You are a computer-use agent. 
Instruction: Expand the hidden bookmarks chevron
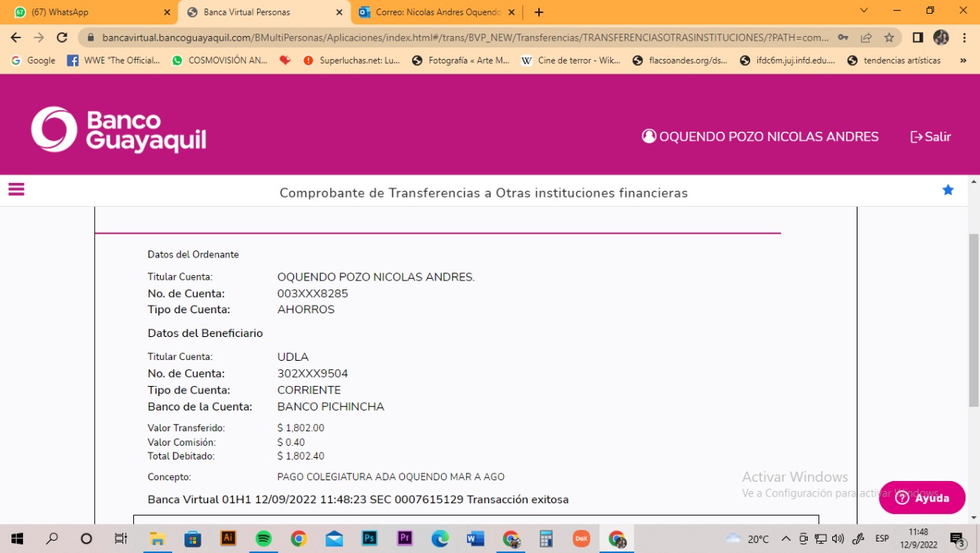[963, 61]
